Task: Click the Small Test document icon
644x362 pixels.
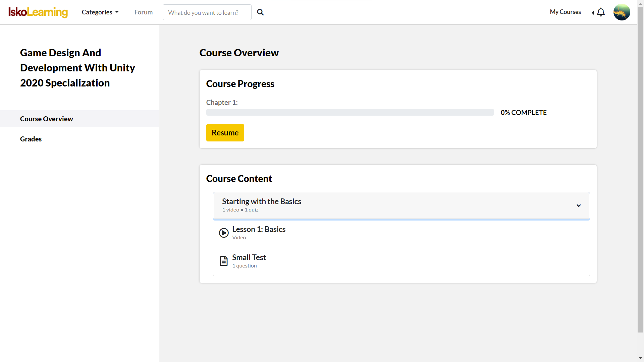Action: (224, 261)
